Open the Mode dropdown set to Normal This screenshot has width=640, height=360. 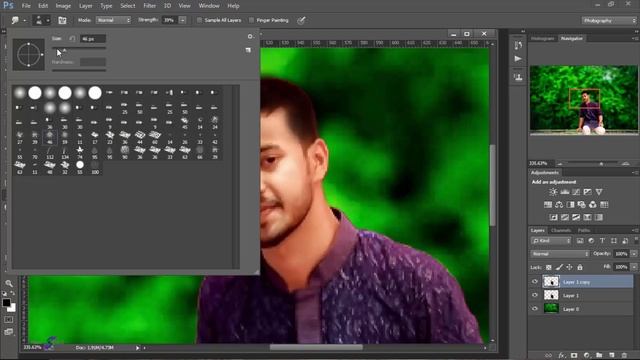pyautogui.click(x=113, y=20)
